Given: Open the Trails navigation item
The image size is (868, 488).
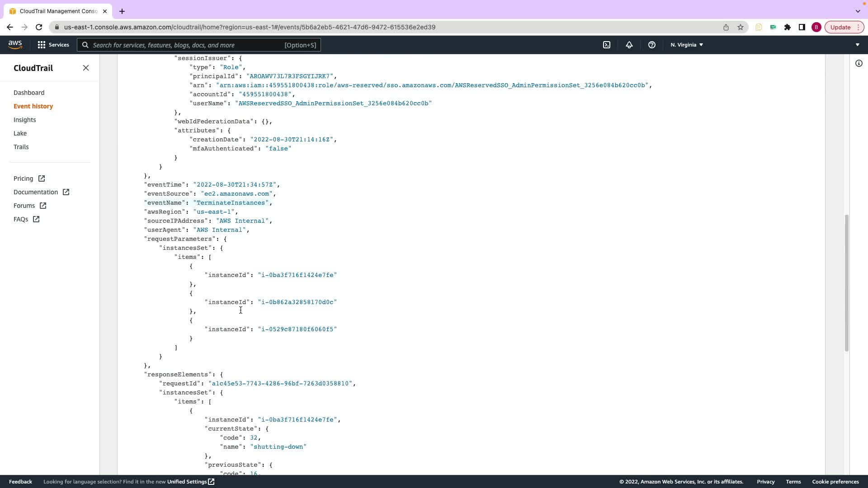Looking at the screenshot, I should (x=21, y=147).
